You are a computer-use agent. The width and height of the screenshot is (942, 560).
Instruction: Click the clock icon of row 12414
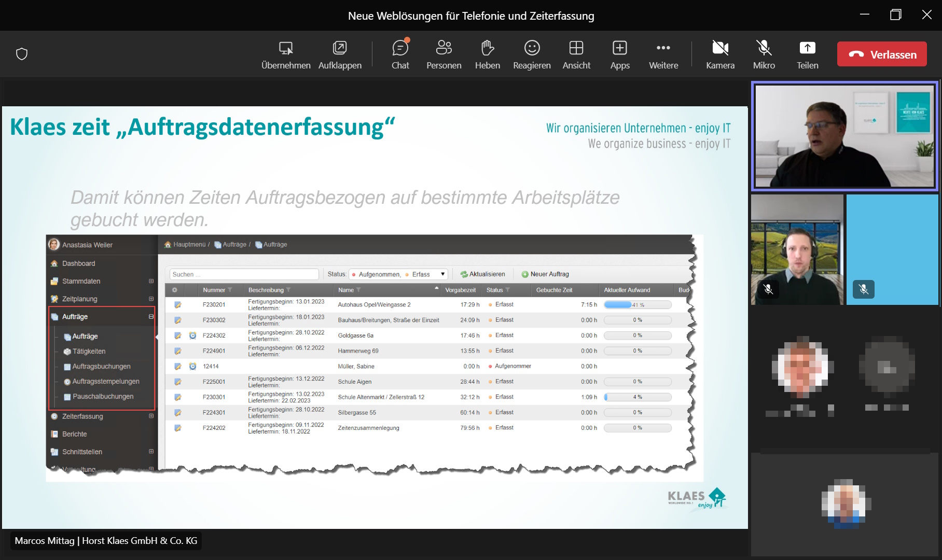192,366
